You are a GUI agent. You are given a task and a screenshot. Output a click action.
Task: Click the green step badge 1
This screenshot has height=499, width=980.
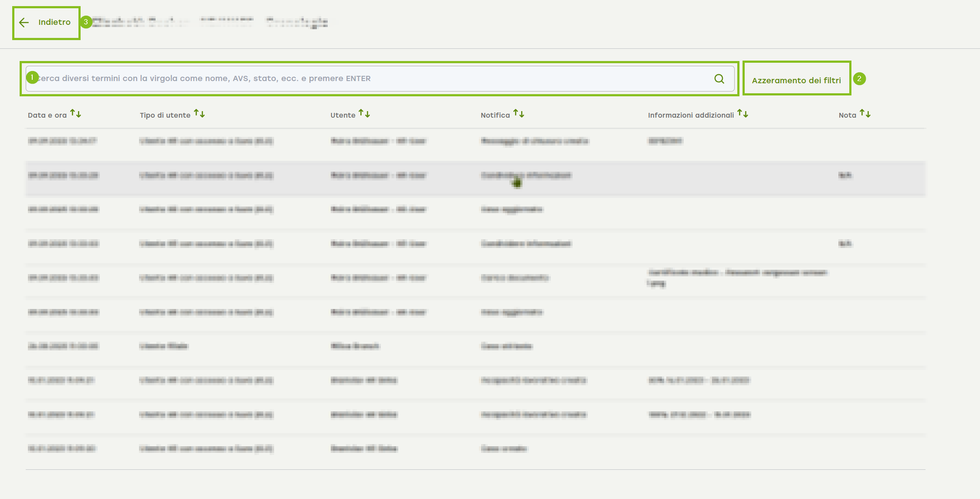(x=32, y=78)
